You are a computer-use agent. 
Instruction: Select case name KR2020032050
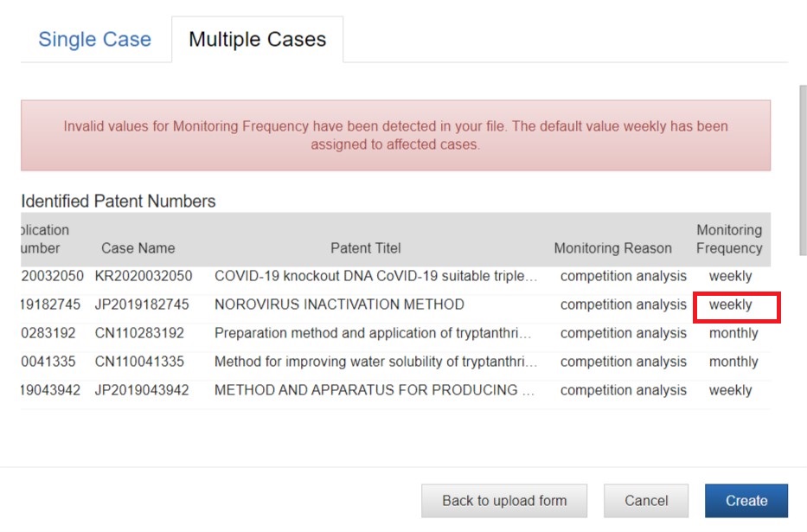click(144, 276)
